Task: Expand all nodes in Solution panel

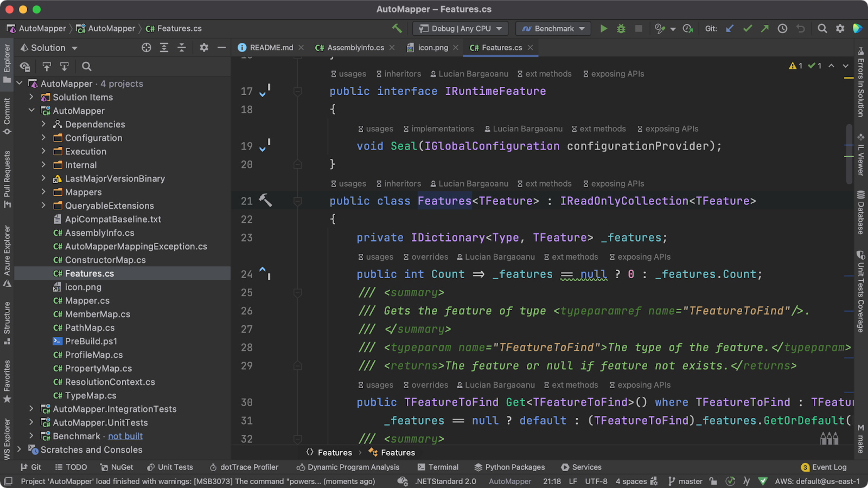Action: (164, 48)
